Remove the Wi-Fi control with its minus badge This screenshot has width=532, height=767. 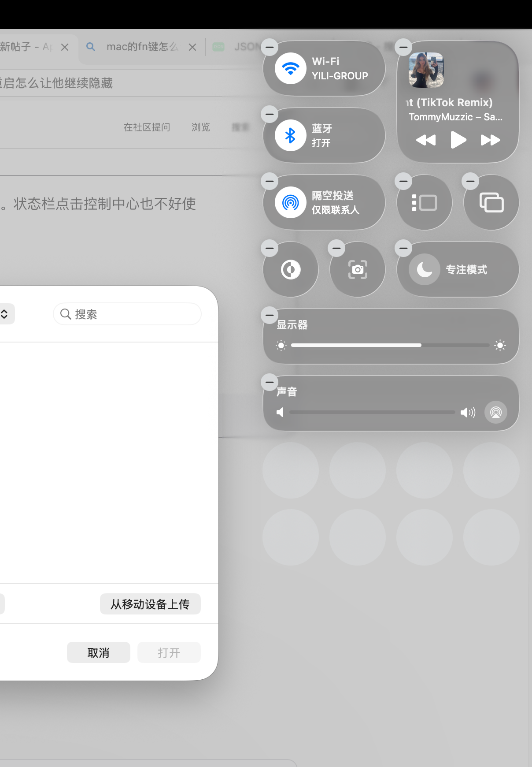270,47
